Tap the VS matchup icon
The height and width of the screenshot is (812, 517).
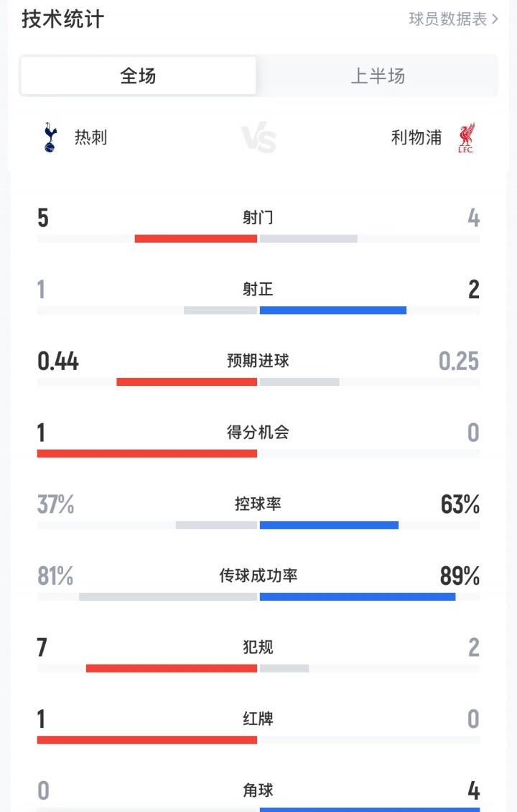coord(258,137)
